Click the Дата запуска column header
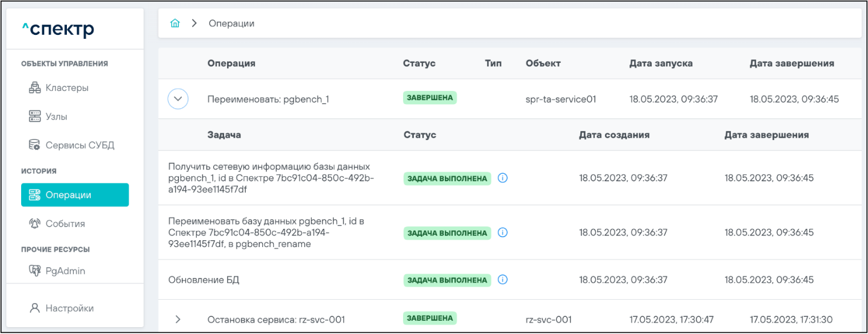This screenshot has height=334, width=868. [x=660, y=63]
